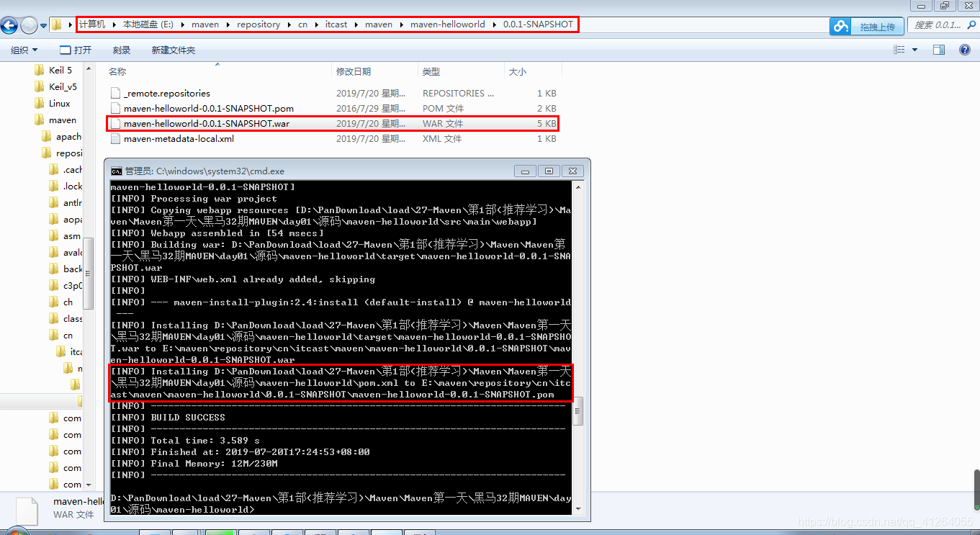Screen dimensions: 980x535
Task: Click the cmd.exe title bar icon
Action: point(116,171)
